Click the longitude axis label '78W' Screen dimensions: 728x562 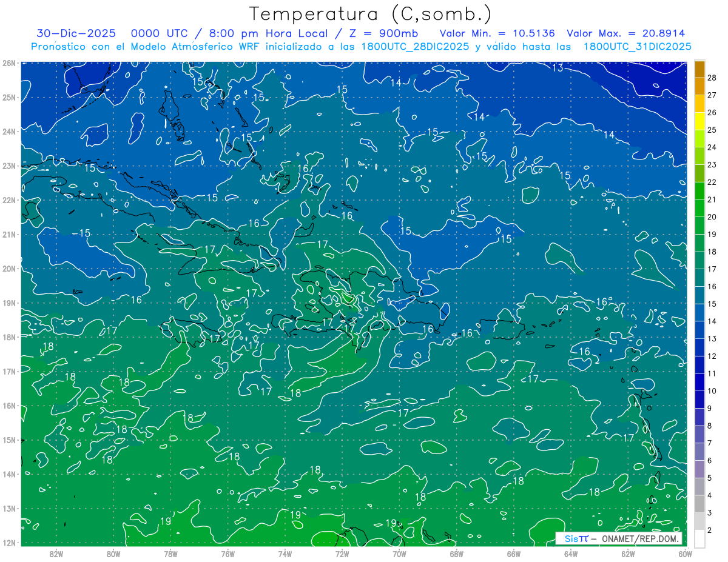[170, 554]
